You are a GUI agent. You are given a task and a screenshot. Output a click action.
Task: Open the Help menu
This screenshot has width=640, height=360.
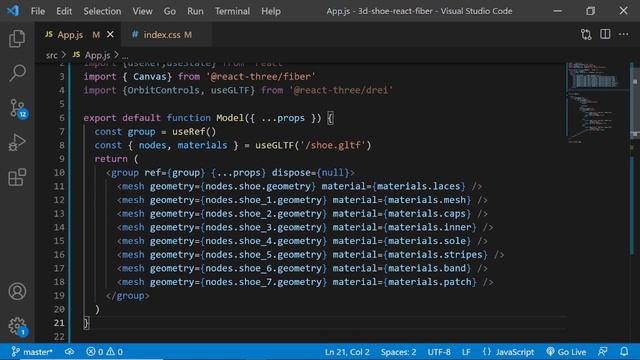coord(271,11)
